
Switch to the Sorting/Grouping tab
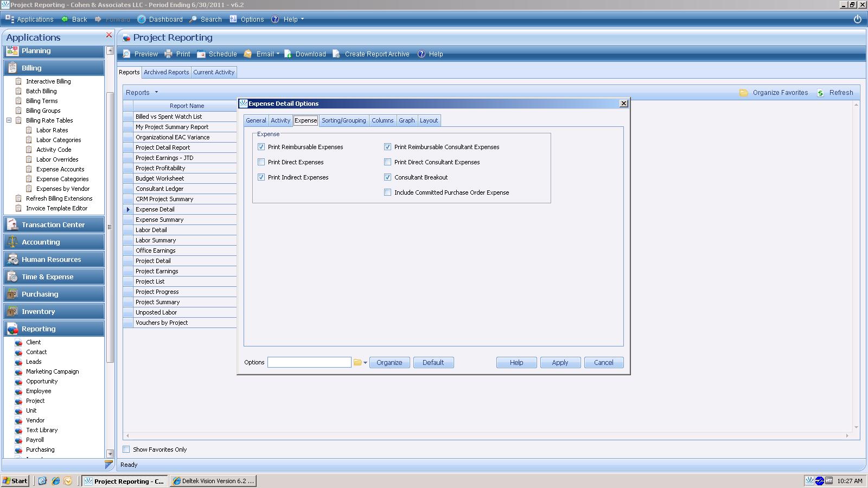(343, 120)
